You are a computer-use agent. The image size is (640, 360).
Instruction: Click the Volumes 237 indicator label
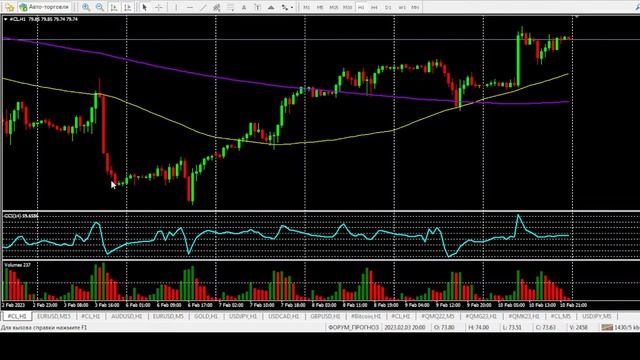tap(18, 265)
